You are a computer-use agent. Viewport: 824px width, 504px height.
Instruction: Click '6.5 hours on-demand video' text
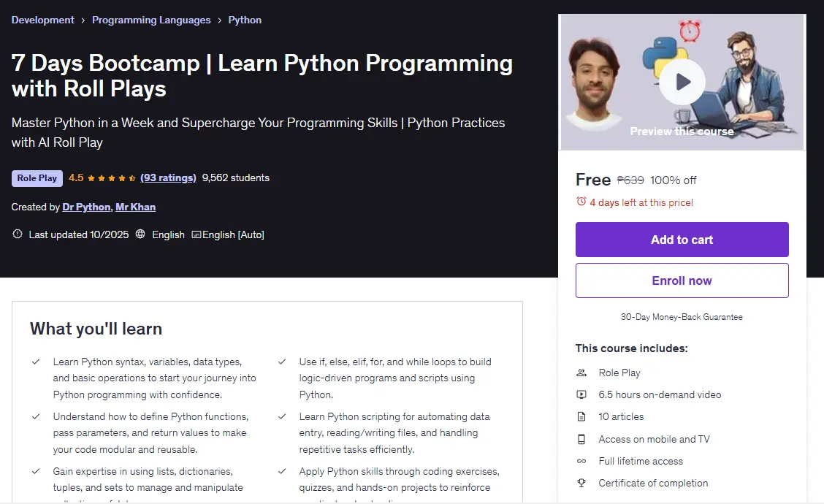[x=660, y=394]
